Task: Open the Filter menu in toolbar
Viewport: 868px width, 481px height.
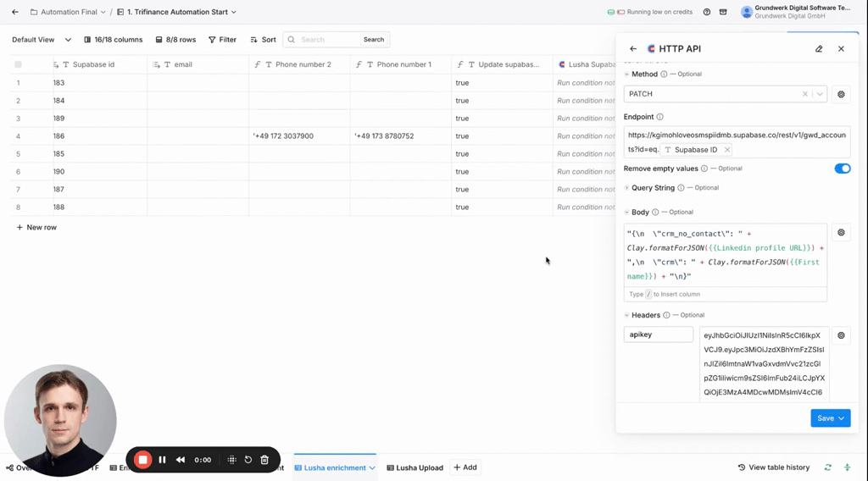Action: (223, 40)
